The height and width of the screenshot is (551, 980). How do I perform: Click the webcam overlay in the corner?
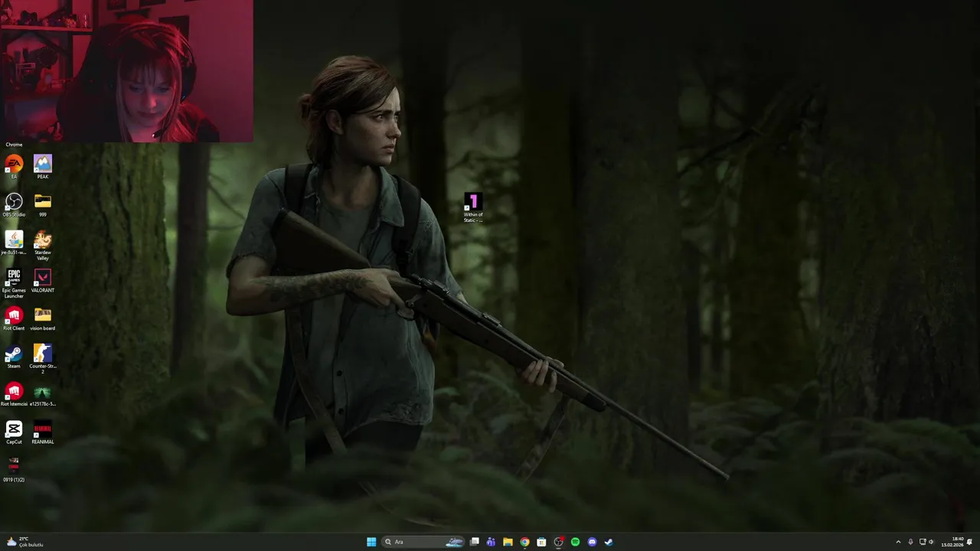(126, 71)
